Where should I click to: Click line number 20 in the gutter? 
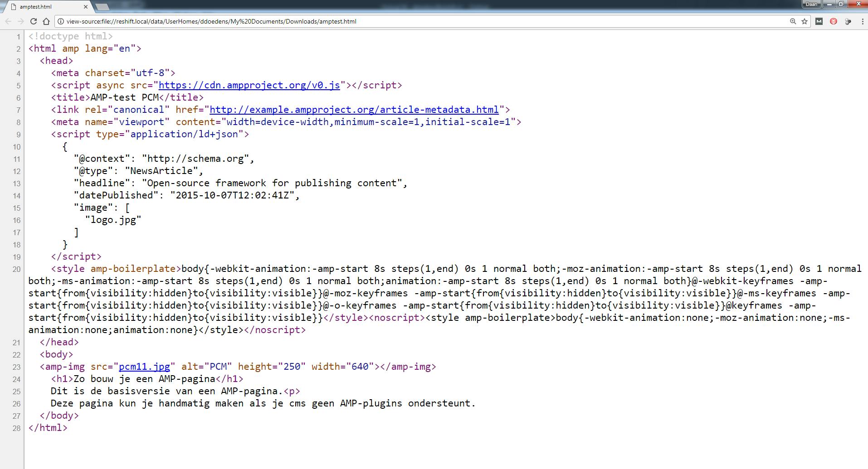pyautogui.click(x=17, y=269)
